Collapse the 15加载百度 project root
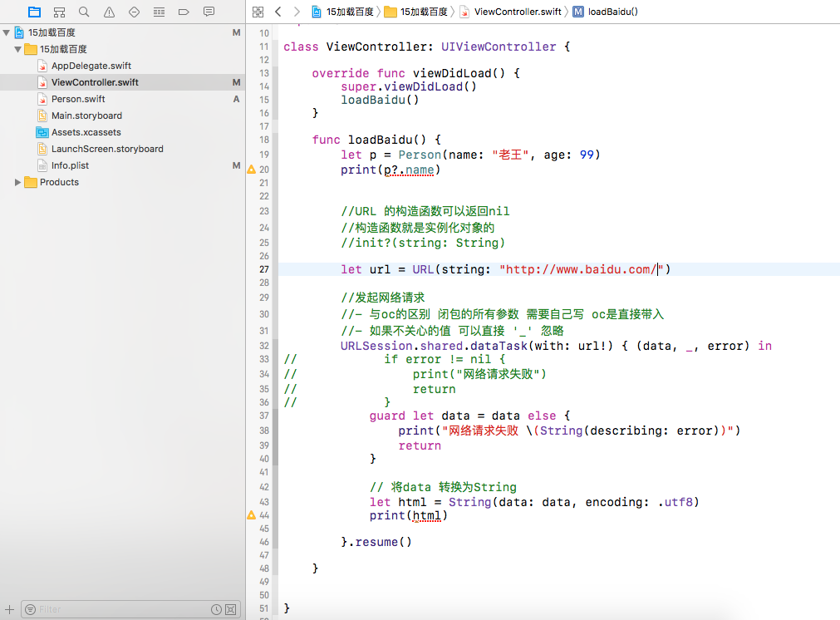 (7, 32)
